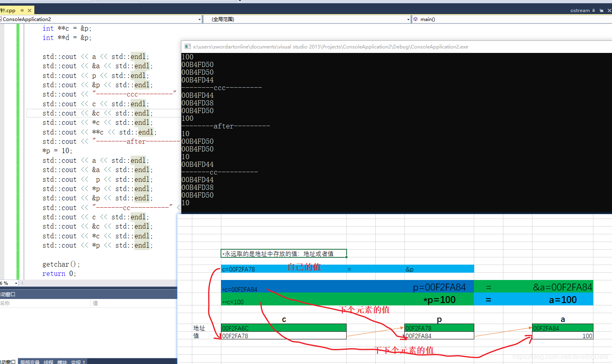Click the first console output line '100'

(x=187, y=57)
